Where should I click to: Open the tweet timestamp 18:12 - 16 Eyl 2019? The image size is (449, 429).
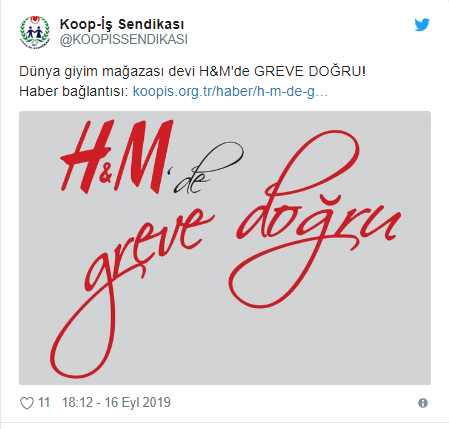(116, 403)
